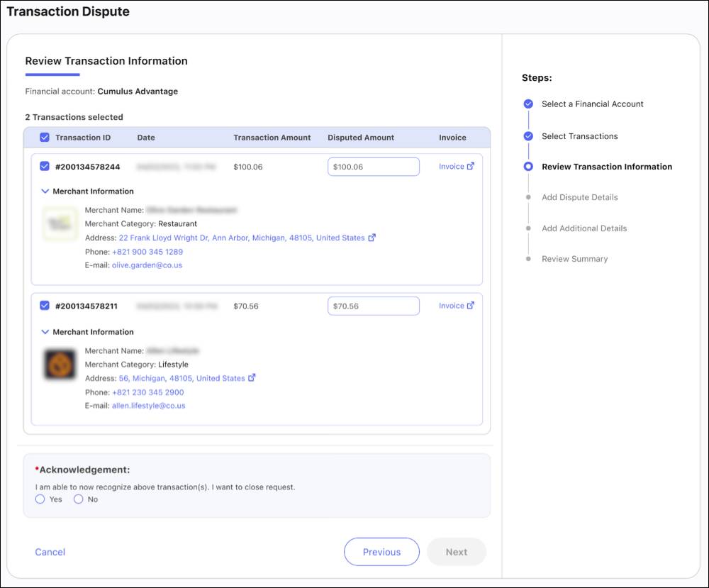This screenshot has height=588, width=709.
Task: Open Invoice link for $100.06 transaction
Action: (x=451, y=167)
